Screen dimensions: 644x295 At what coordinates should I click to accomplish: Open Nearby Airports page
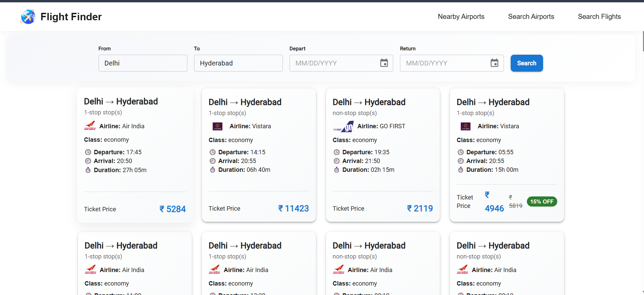coord(461,17)
